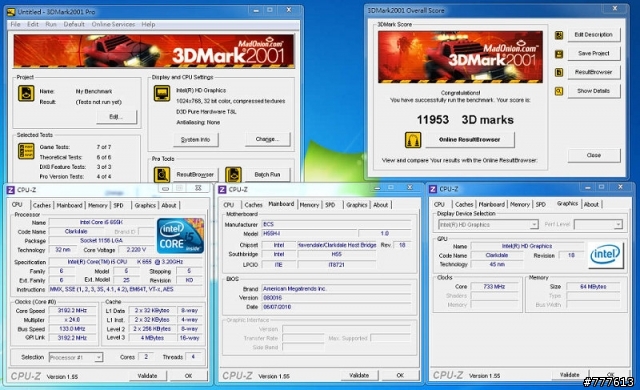
Task: Click the '11953' score text
Action: click(x=433, y=120)
